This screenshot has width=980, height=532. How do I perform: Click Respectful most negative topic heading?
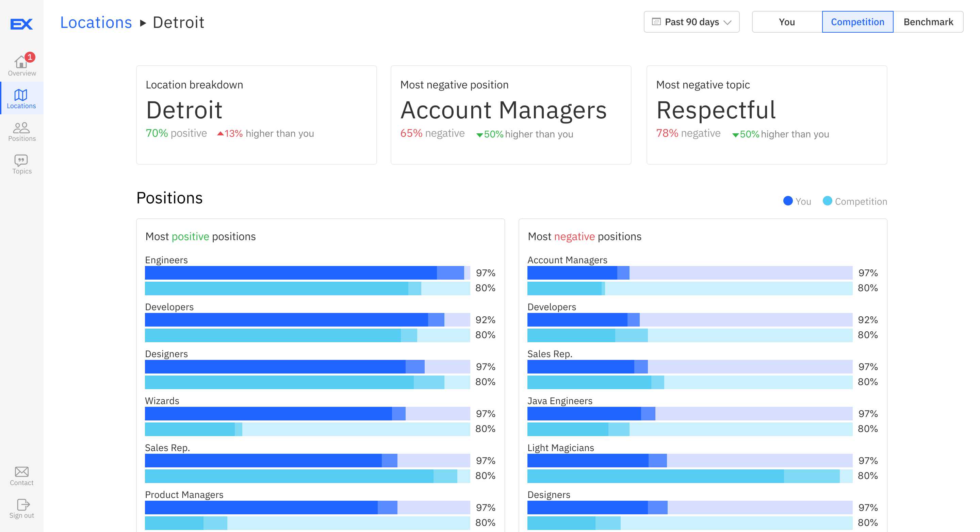coord(716,110)
